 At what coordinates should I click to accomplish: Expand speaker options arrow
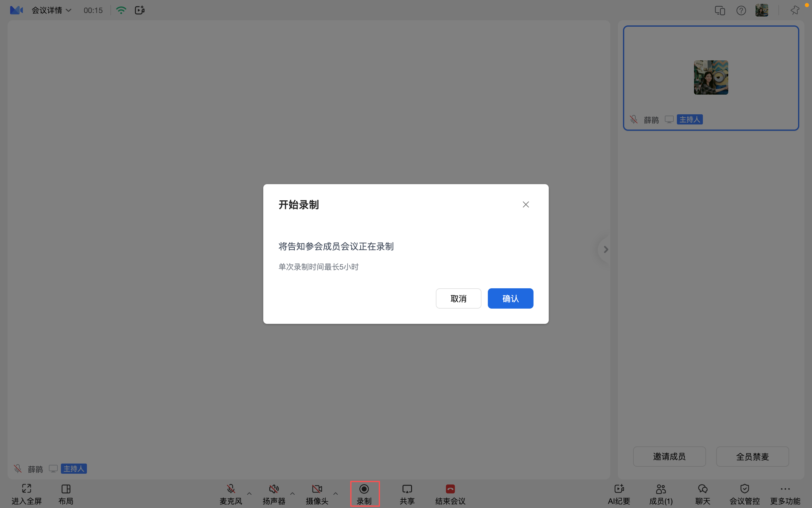(292, 493)
